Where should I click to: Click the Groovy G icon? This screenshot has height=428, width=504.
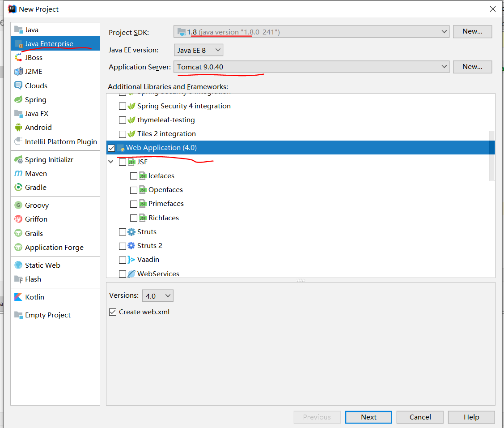[18, 205]
